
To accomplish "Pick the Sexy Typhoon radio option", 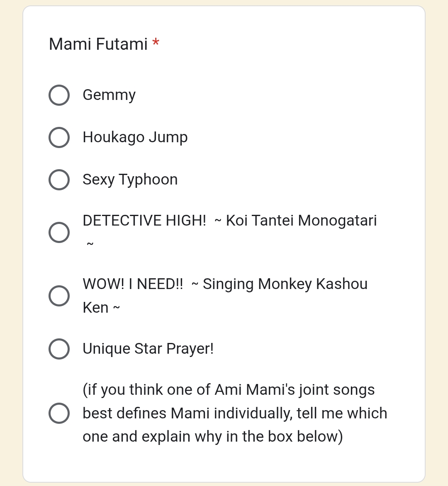I will [59, 180].
